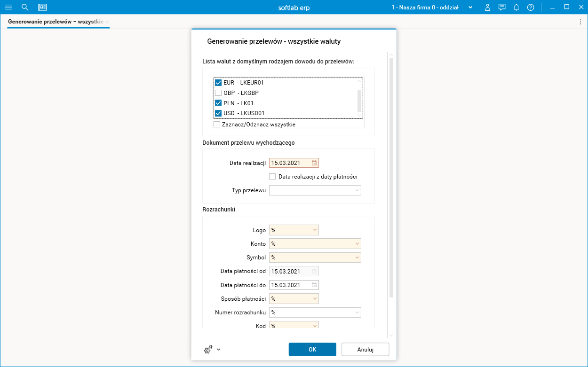The image size is (588, 367).
Task: Open the Sposób płatności dropdown
Action: pos(315,298)
